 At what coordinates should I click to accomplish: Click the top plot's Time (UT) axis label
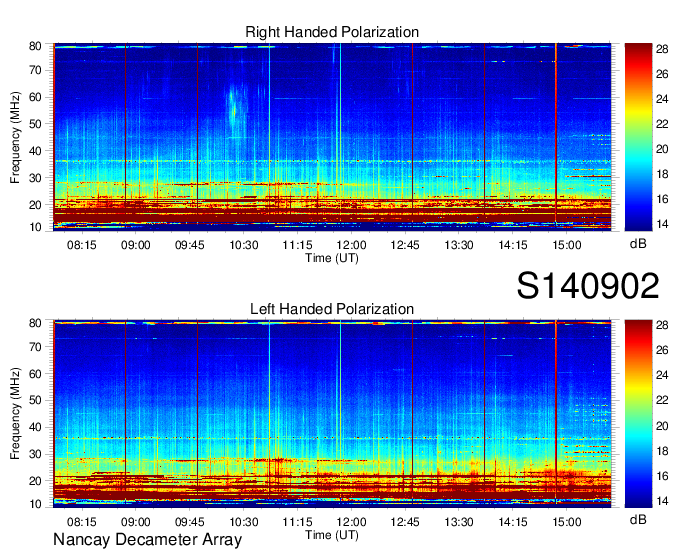(332, 258)
